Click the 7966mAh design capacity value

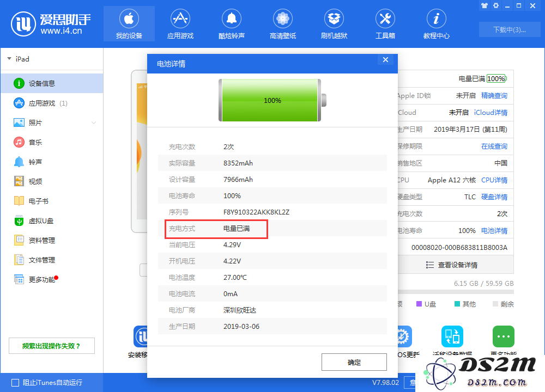coord(238,180)
